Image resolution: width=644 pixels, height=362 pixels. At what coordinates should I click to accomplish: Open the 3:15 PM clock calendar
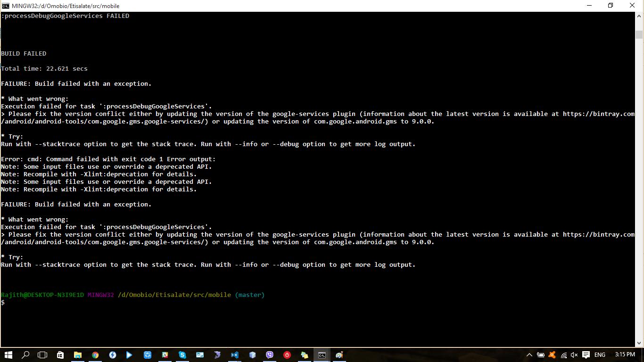(625, 355)
